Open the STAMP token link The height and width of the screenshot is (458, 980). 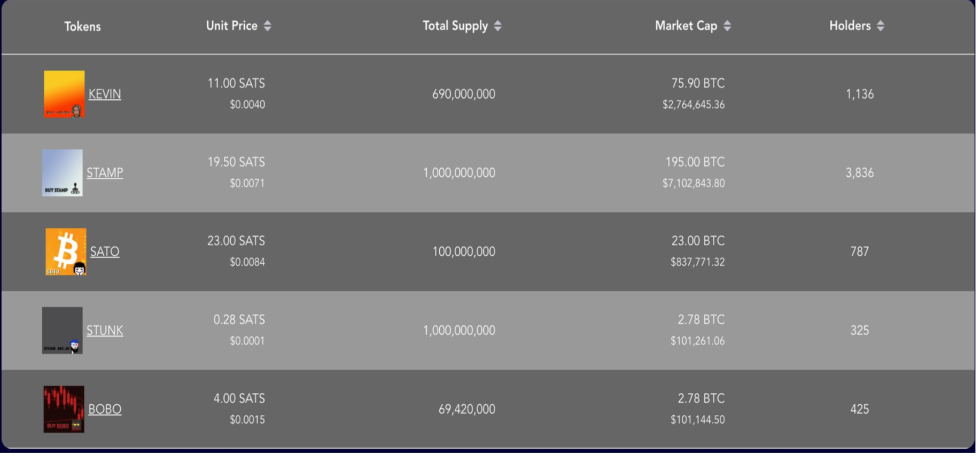105,173
